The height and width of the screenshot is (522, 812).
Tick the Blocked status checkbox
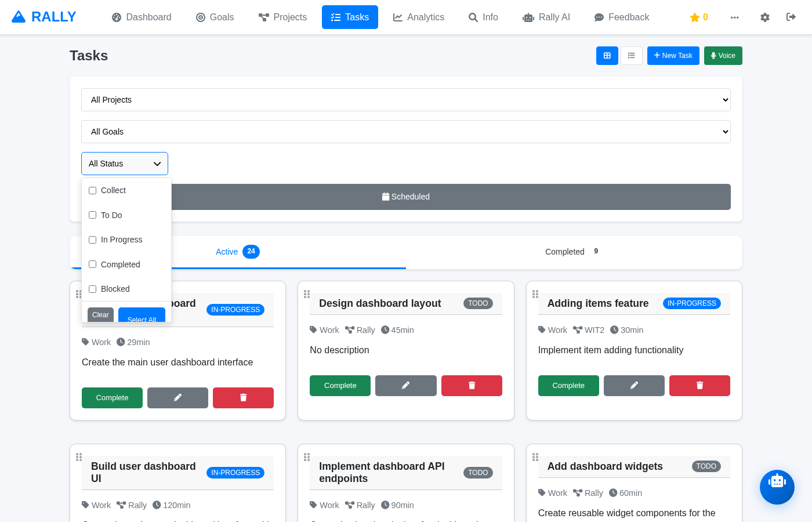pos(93,289)
